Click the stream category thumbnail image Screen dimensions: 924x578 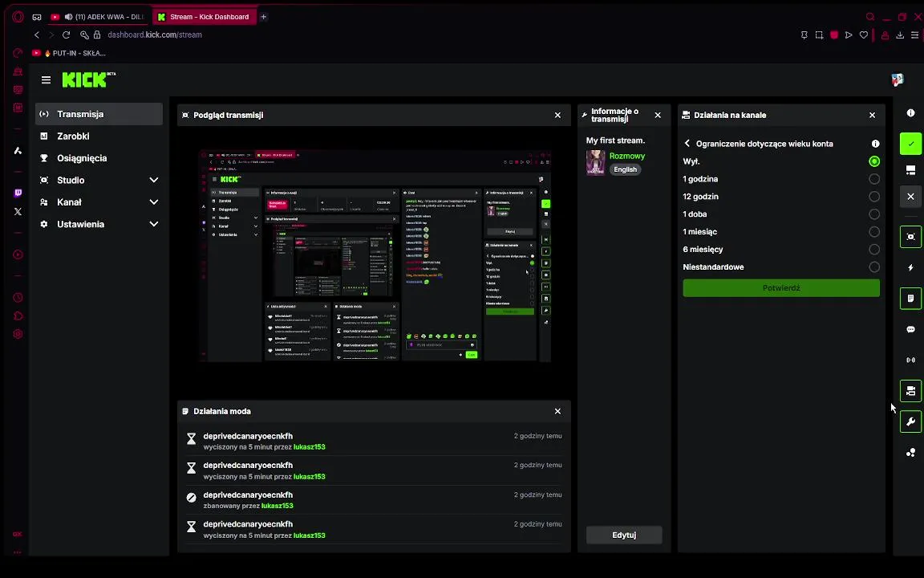[x=595, y=162]
